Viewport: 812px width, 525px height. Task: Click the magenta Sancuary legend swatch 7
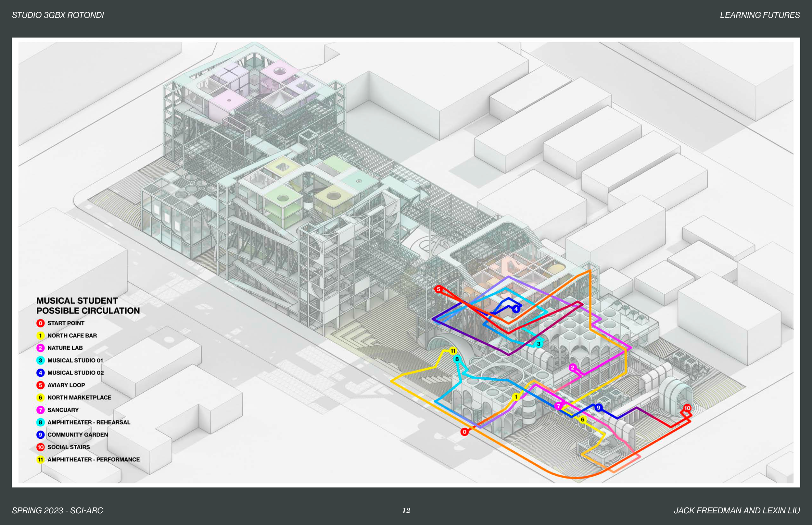[40, 410]
